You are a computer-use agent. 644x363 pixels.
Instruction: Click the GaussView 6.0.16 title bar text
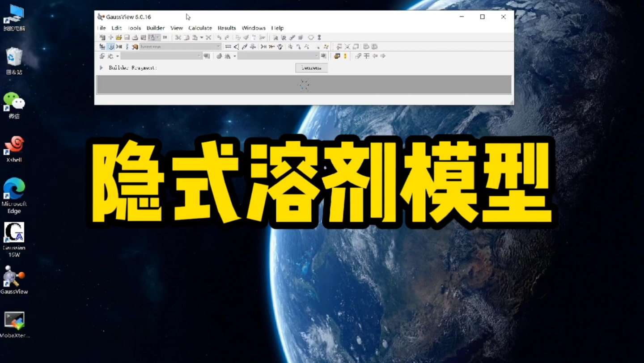128,17
